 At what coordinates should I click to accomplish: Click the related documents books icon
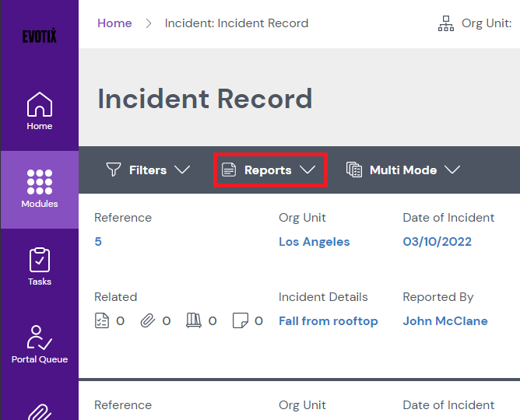[x=194, y=320]
